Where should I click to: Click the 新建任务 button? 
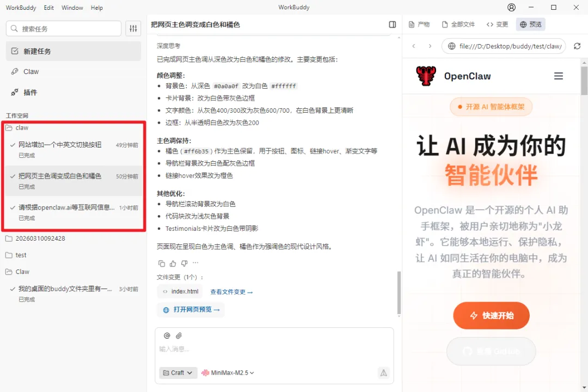coord(73,51)
